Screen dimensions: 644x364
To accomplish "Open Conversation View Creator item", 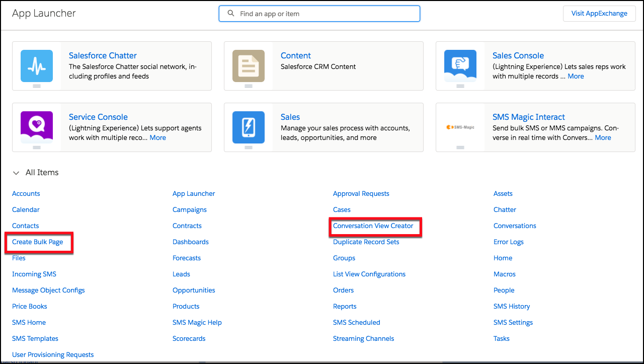I will [x=373, y=226].
